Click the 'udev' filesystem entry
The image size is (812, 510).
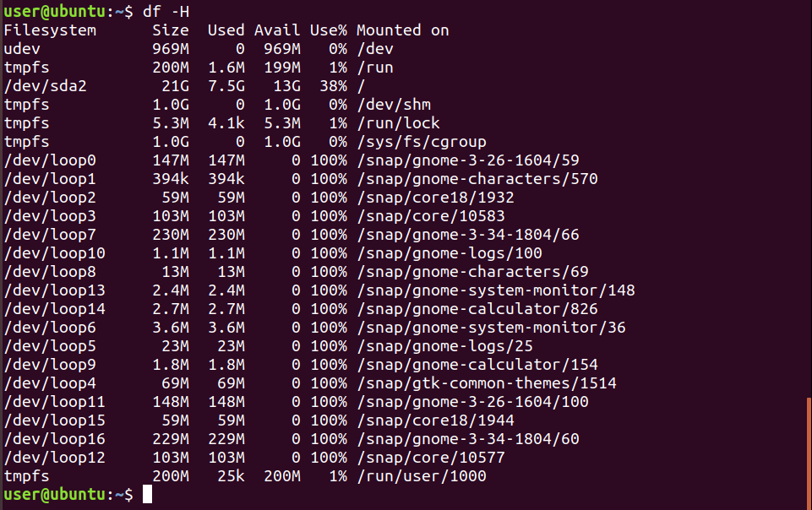pos(22,49)
